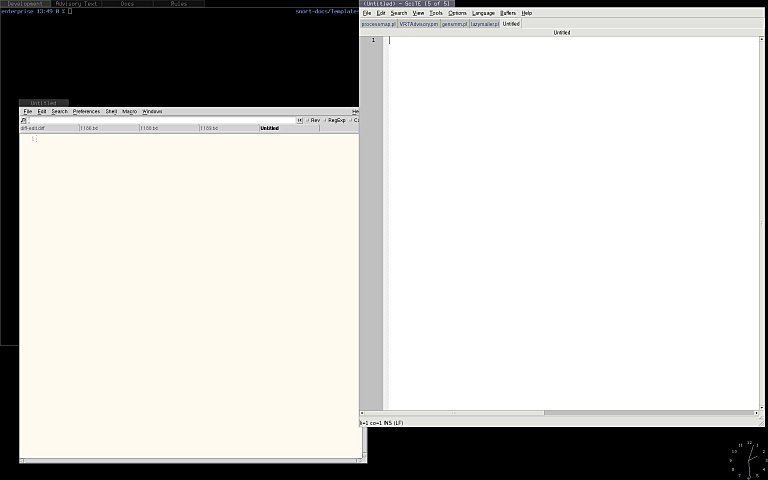Open the File menu in NEdit
Image resolution: width=768 pixels, height=480 pixels.
click(28, 112)
